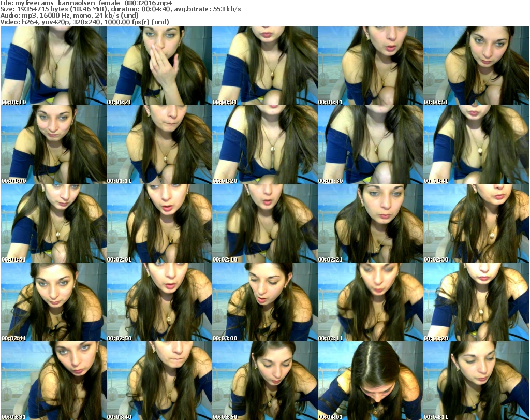Click the Audio line 'mp3, 16000 Hz, mono'
Viewport: 530px width, 420px height.
click(x=57, y=16)
